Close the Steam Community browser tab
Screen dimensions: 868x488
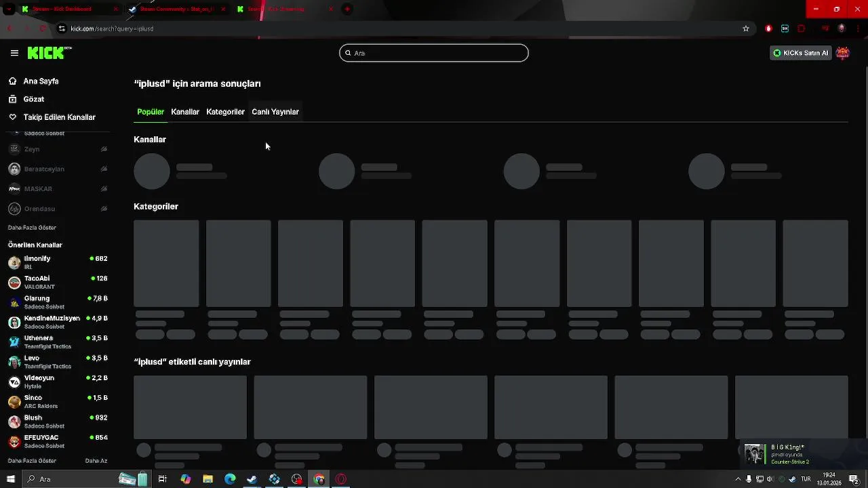pyautogui.click(x=223, y=9)
